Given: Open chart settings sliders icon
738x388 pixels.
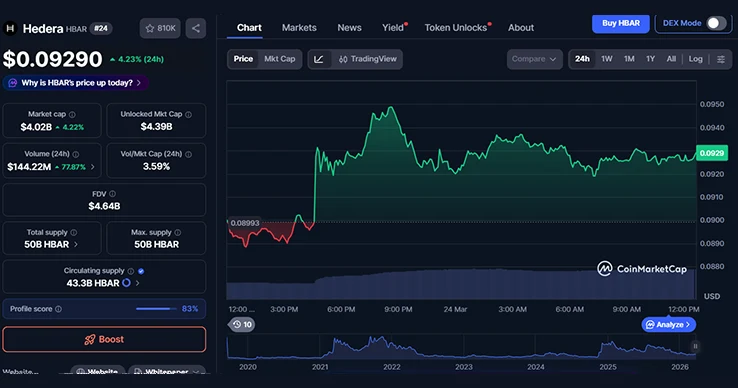Looking at the screenshot, I should (721, 59).
